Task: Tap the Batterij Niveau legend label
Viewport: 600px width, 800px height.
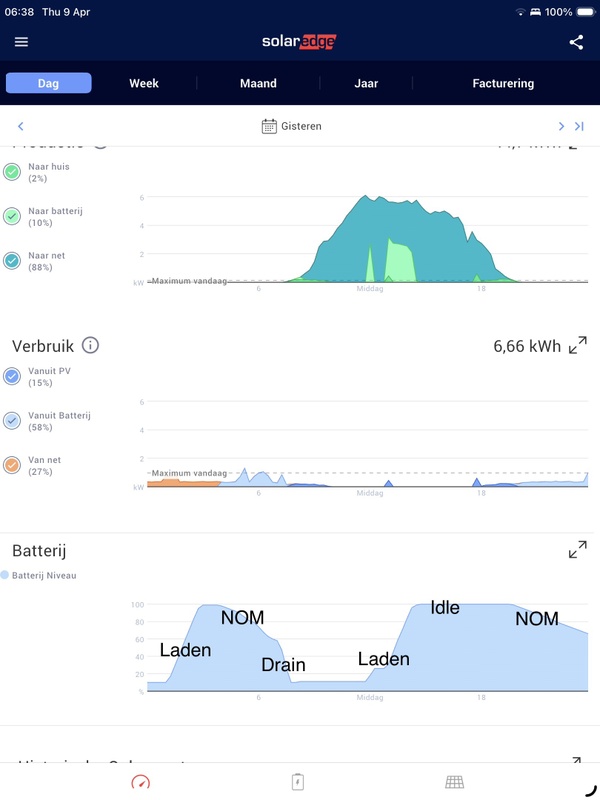Action: pos(44,576)
